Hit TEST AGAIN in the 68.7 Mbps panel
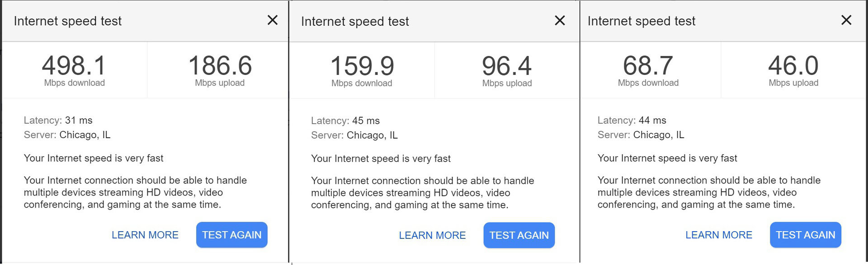This screenshot has height=265, width=868. click(805, 235)
